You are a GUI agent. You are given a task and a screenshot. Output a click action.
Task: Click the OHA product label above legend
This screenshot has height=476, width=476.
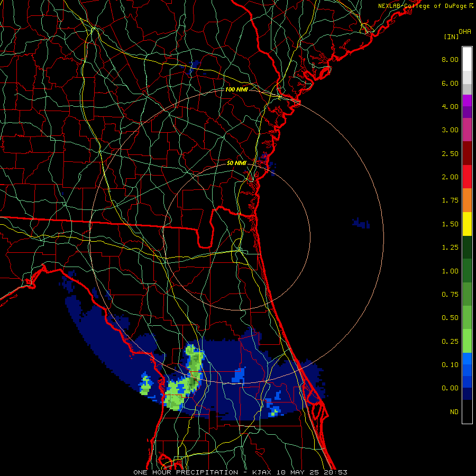(465, 32)
